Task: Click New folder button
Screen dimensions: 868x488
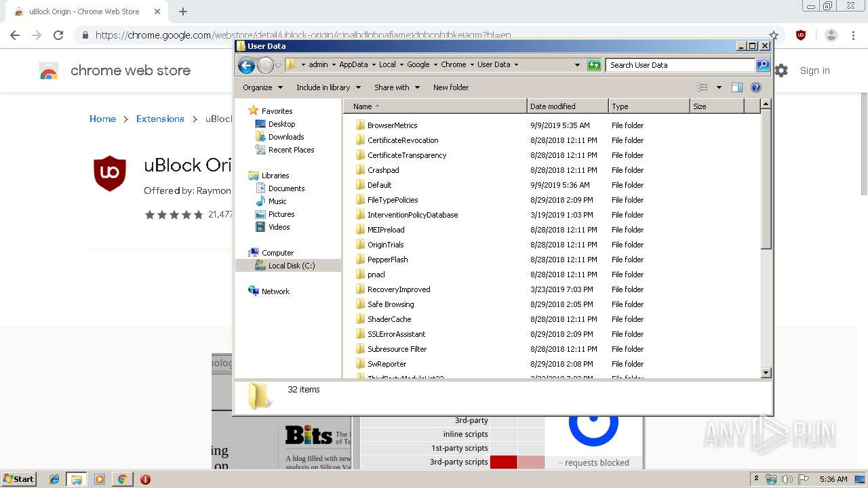Action: (x=451, y=87)
